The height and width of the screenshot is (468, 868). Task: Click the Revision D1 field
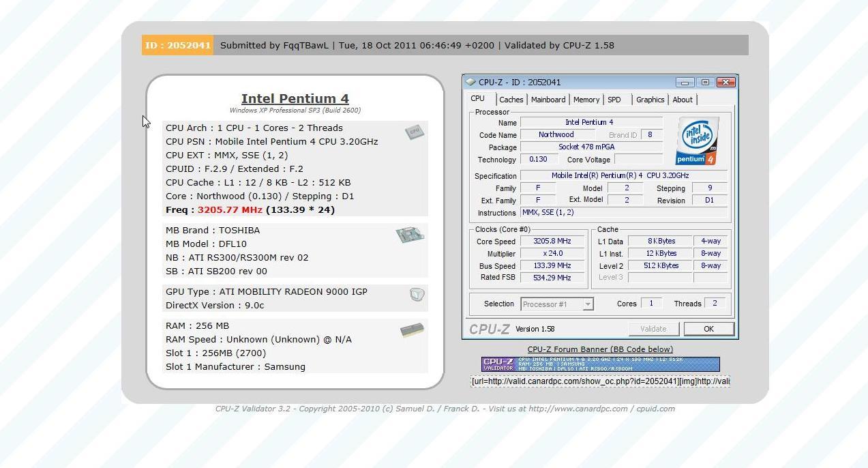710,200
